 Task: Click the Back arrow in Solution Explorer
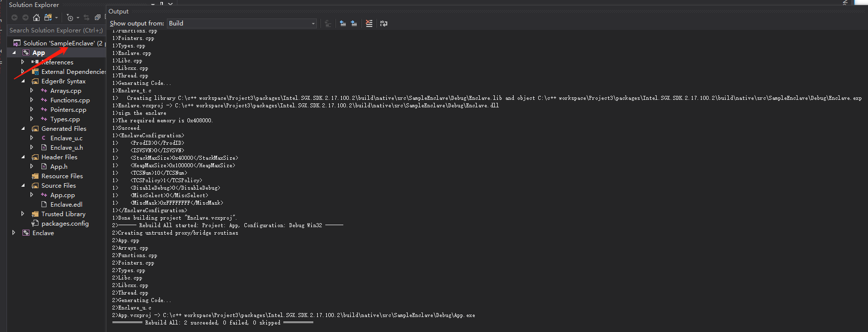pos(14,17)
